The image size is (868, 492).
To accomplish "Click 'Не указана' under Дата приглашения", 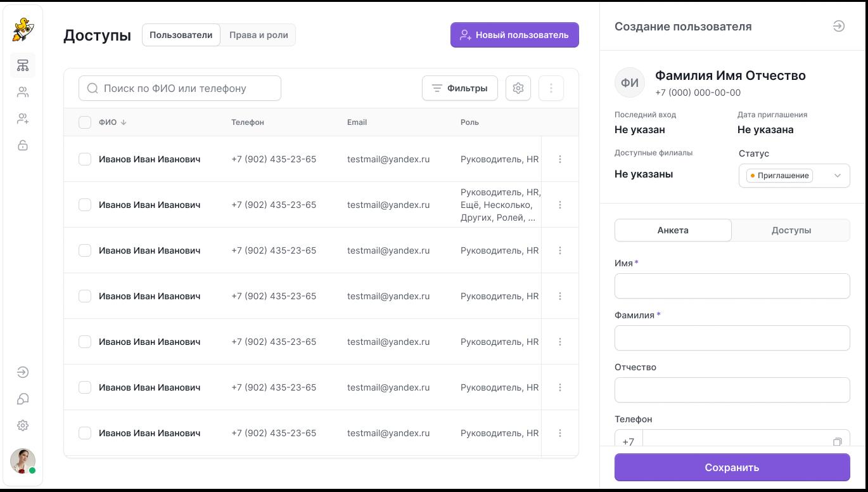I will click(x=765, y=130).
